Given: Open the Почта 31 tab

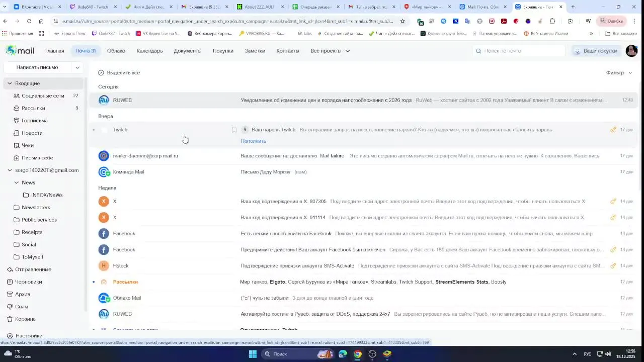Looking at the screenshot, I should tap(86, 51).
